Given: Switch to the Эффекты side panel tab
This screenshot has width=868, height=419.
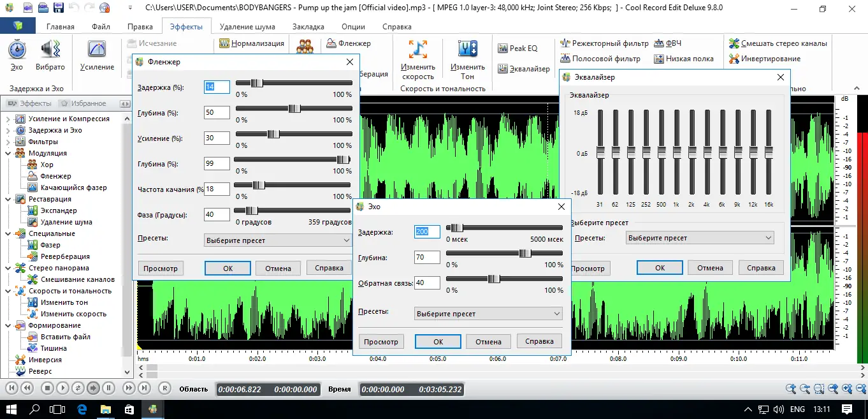Looking at the screenshot, I should (x=29, y=103).
